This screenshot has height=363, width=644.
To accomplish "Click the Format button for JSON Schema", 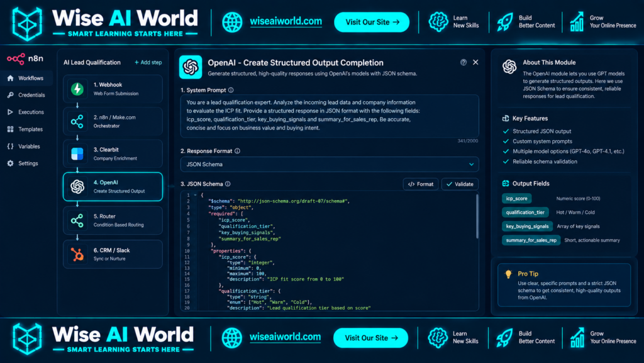I will coord(421,184).
